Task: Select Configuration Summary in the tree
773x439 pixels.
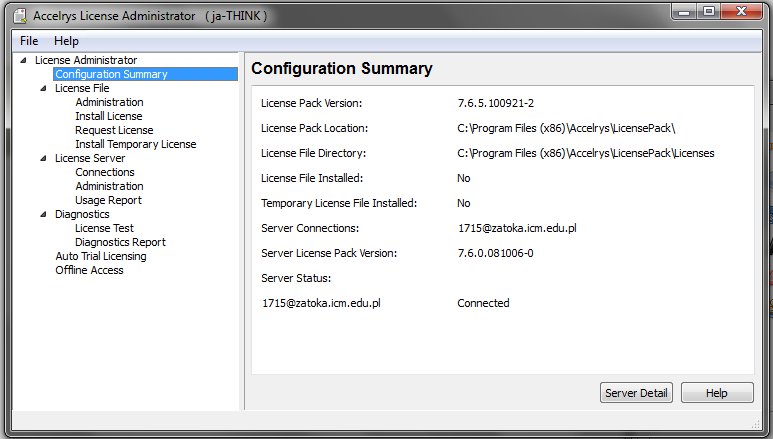Action: [111, 74]
